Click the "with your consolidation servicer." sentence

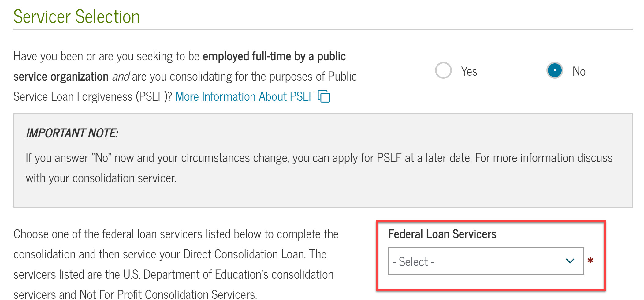pyautogui.click(x=101, y=178)
